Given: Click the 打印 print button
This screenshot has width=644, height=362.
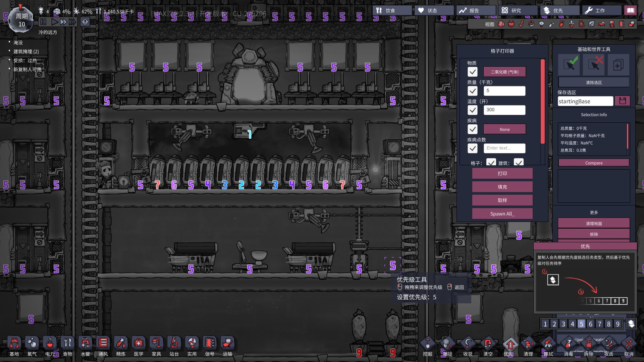Looking at the screenshot, I should [x=502, y=173].
